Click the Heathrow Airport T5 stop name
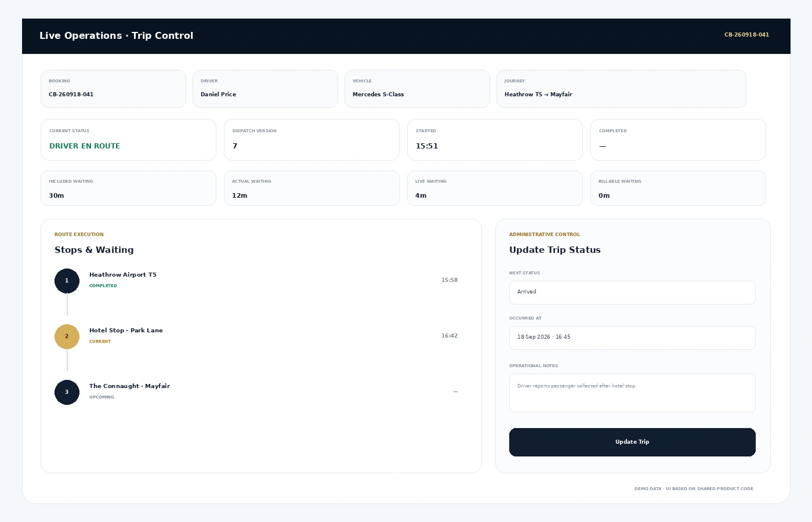 (x=123, y=275)
